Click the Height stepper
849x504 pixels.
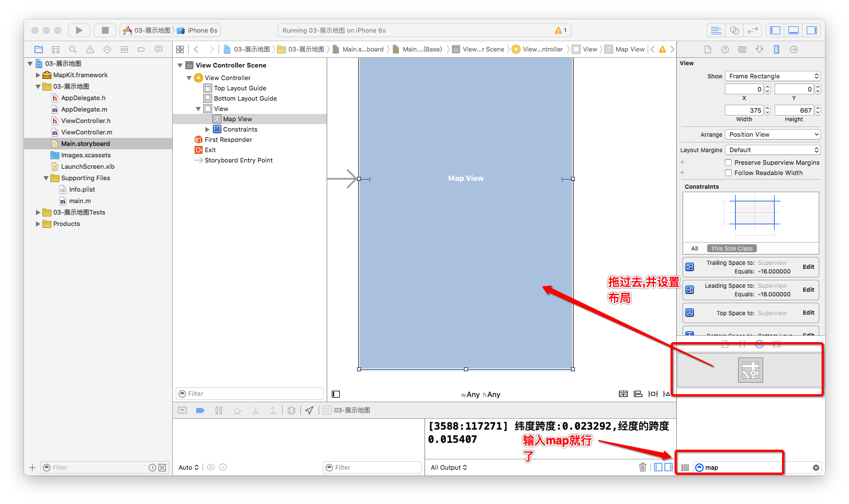tap(818, 110)
